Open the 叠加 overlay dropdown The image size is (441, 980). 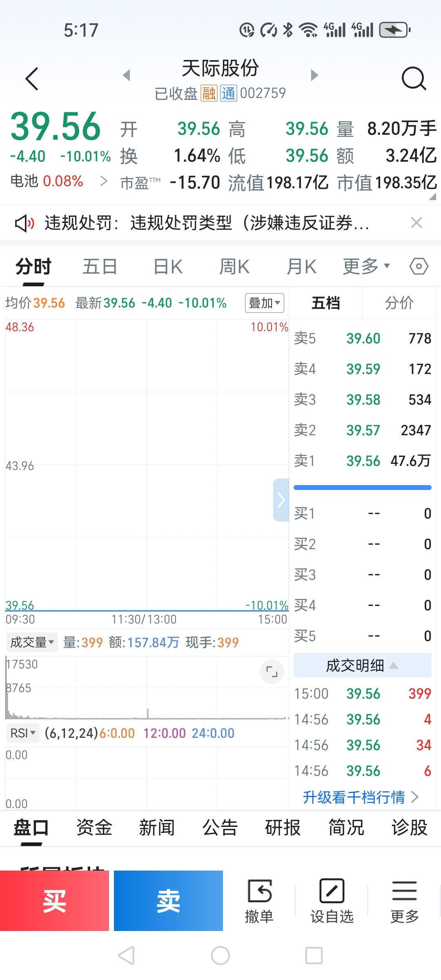(x=265, y=303)
